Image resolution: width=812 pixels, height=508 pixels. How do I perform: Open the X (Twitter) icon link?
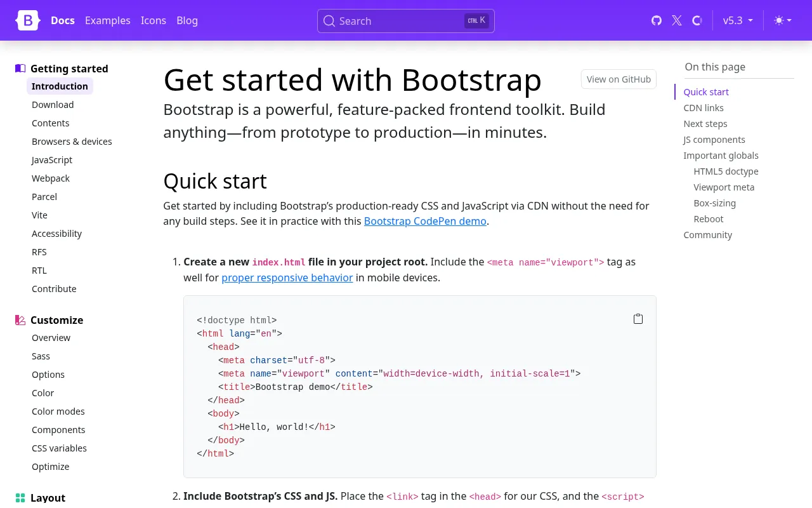pos(677,20)
